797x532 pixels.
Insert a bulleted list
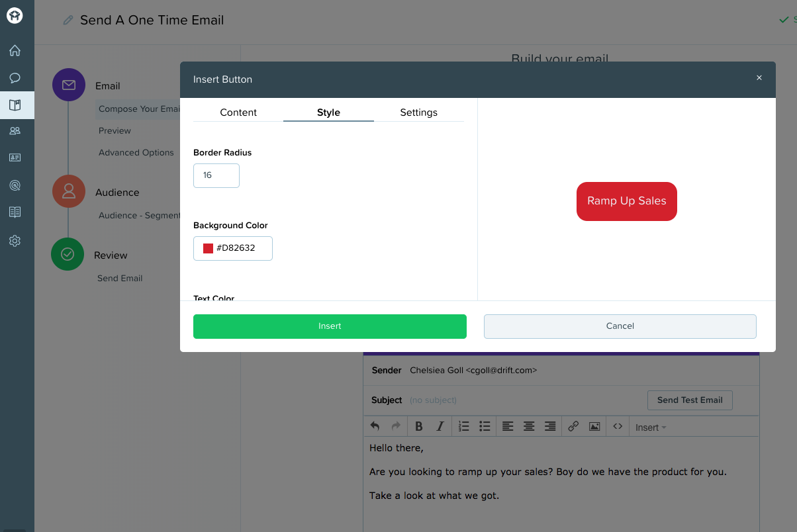pyautogui.click(x=485, y=427)
